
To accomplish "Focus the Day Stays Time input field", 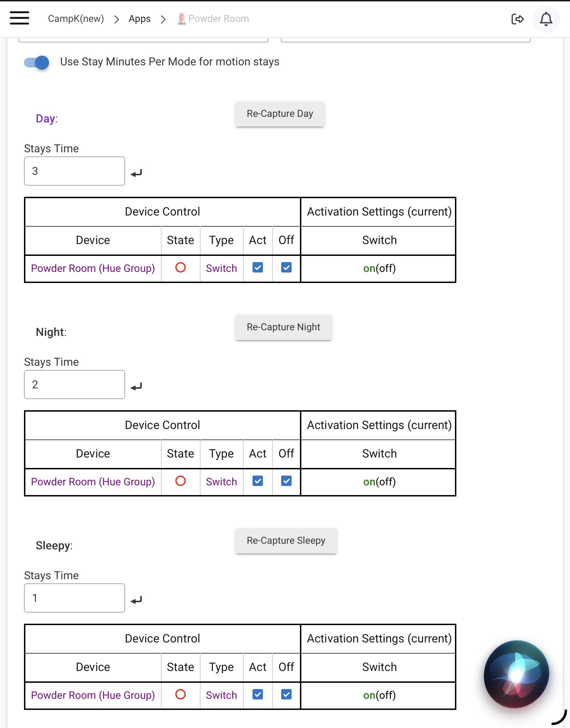I will pos(74,171).
